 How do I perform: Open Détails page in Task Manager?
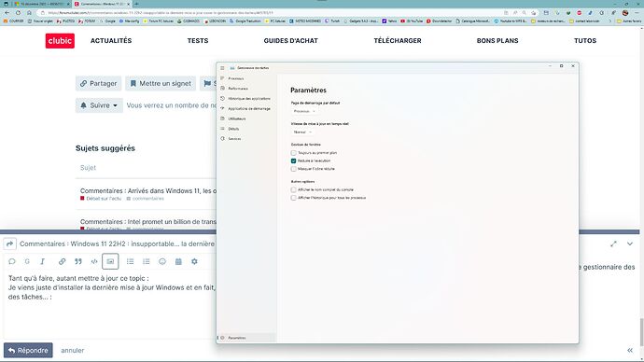click(x=246, y=129)
